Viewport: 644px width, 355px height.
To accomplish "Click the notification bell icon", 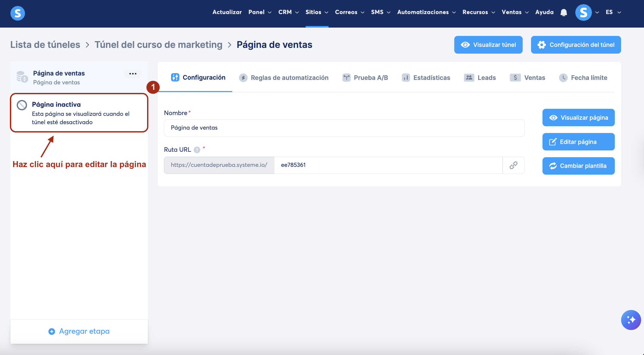I will pos(564,12).
